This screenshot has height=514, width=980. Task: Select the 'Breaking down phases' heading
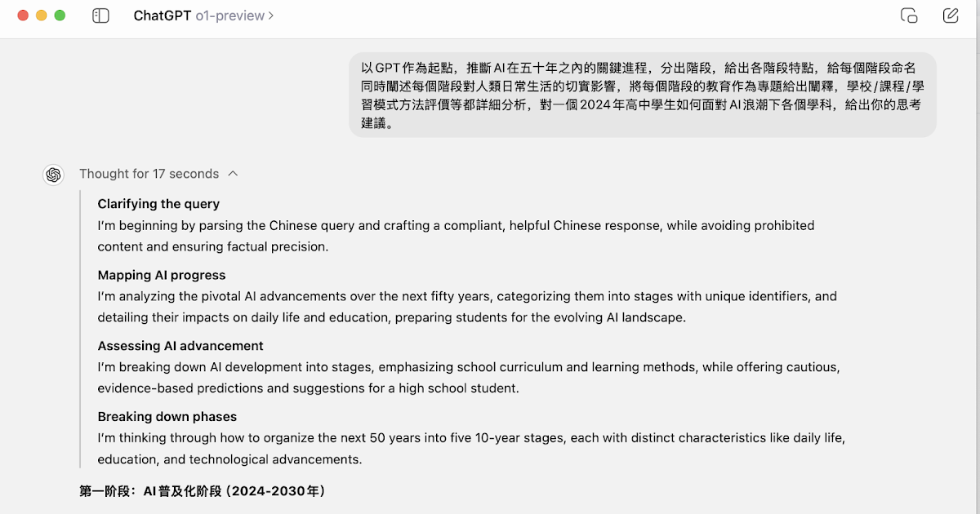(x=167, y=417)
